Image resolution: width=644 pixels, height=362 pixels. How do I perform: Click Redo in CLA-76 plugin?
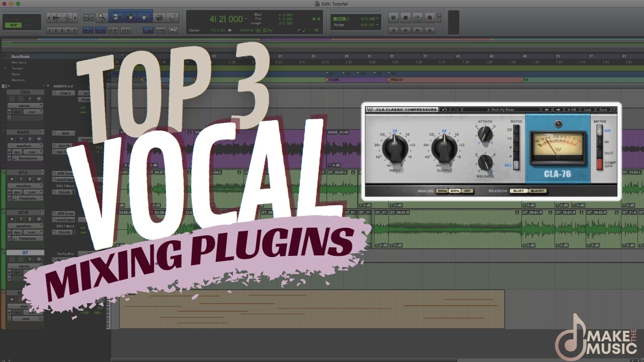(456, 110)
